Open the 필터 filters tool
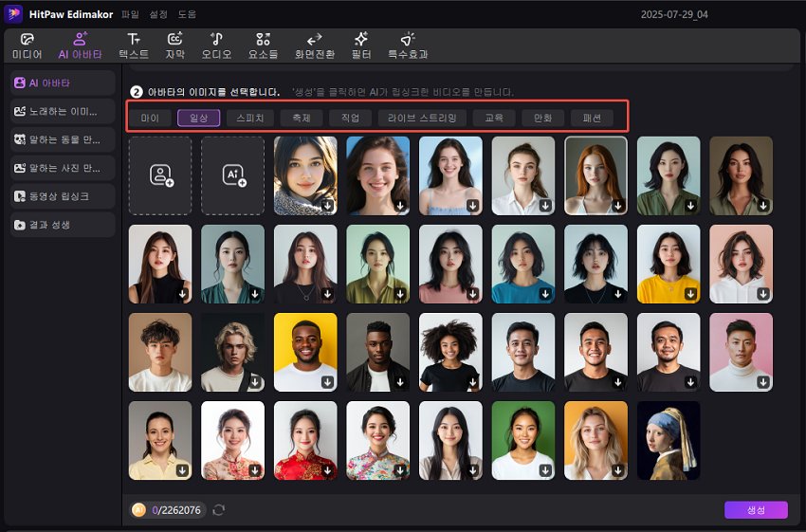The image size is (806, 532). [x=361, y=46]
